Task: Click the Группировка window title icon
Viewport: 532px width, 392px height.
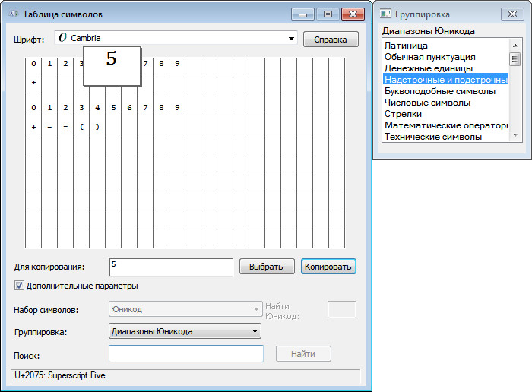Action: [385, 14]
